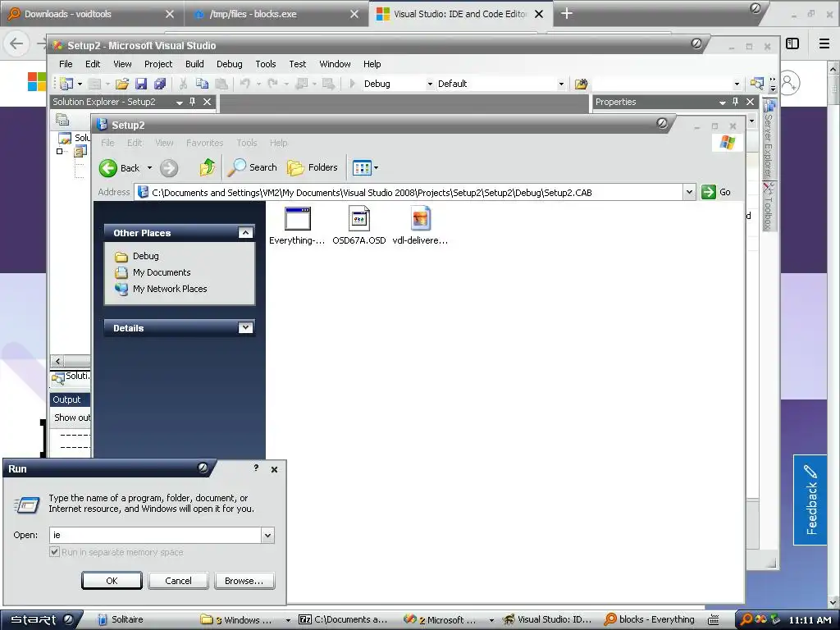Click the Forward arrow icon in Setup2 explorer
The height and width of the screenshot is (630, 840).
169,167
